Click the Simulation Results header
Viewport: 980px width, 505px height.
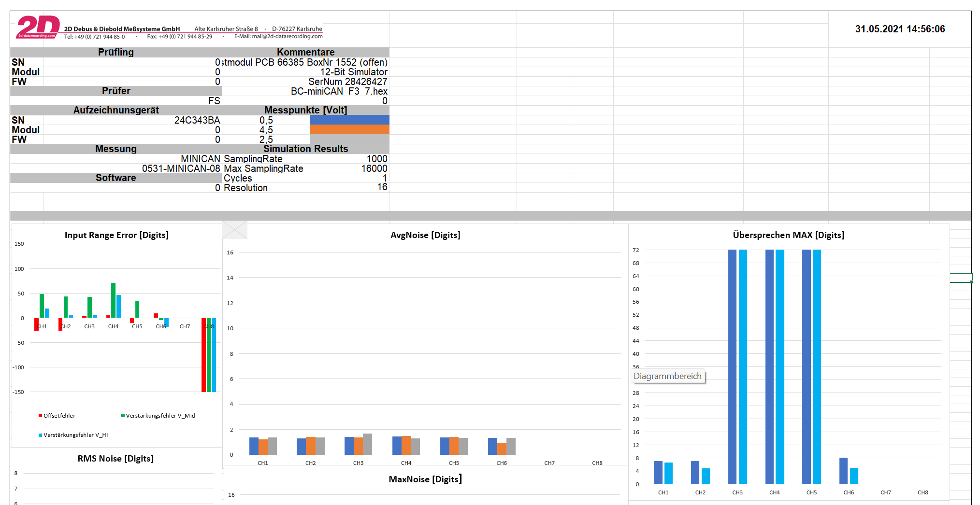305,149
